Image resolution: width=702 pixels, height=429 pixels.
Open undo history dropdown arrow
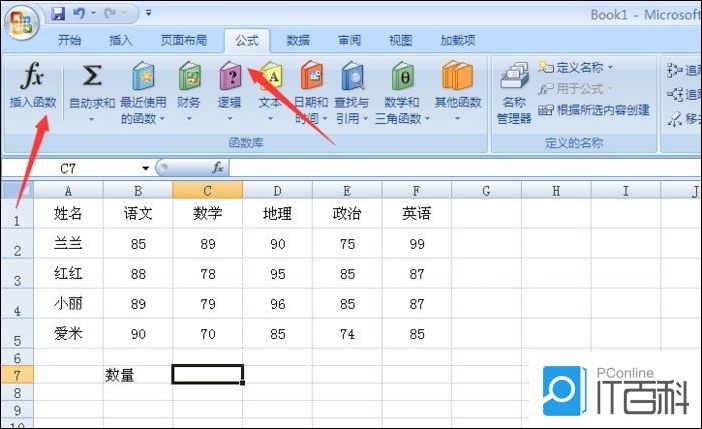(94, 13)
